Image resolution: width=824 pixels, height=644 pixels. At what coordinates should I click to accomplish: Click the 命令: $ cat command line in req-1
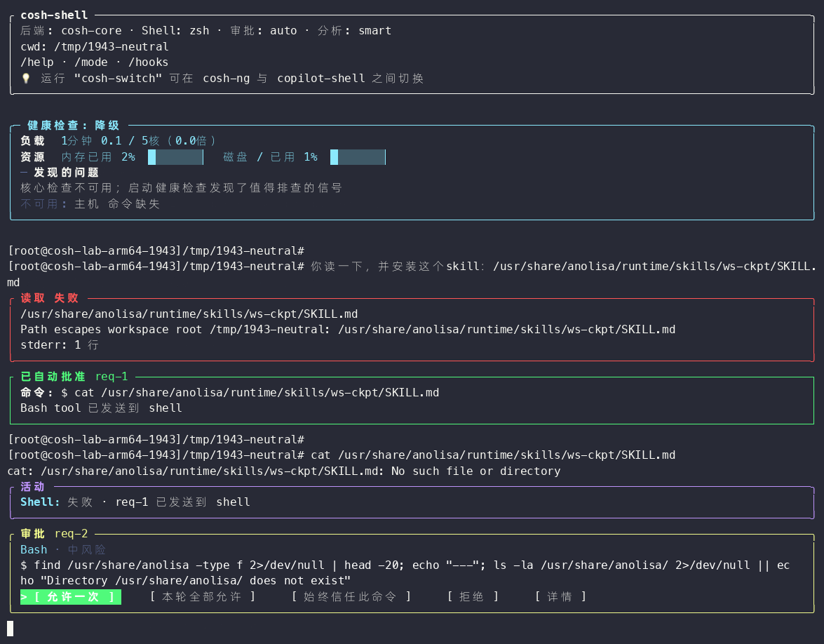(x=229, y=393)
